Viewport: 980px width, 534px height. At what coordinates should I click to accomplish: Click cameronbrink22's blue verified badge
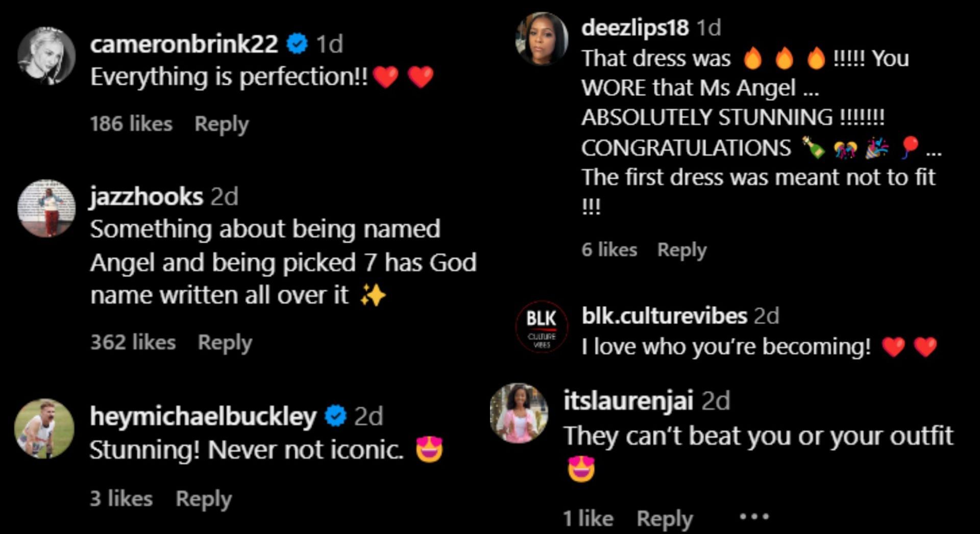tap(297, 44)
